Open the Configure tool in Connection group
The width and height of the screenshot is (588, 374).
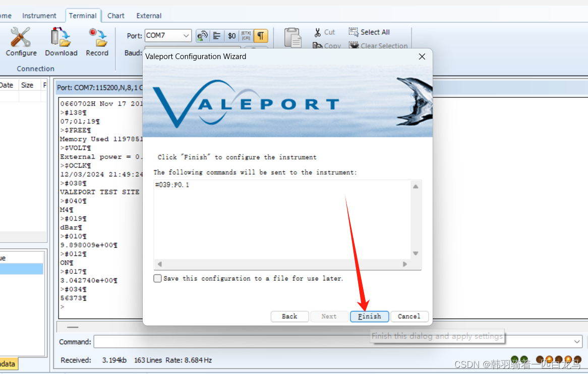pos(21,42)
